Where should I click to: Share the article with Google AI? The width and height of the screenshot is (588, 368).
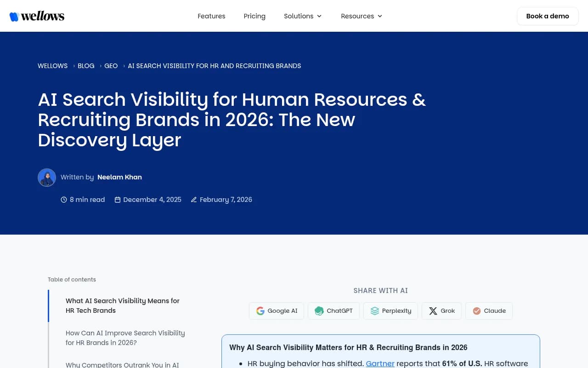click(277, 311)
